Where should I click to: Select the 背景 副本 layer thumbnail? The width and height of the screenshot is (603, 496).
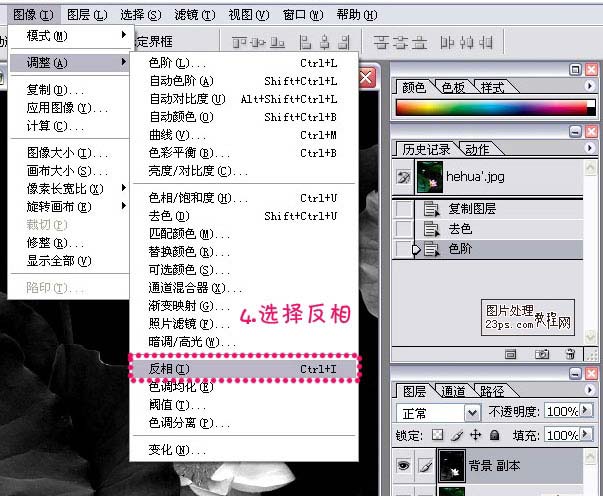coord(452,466)
